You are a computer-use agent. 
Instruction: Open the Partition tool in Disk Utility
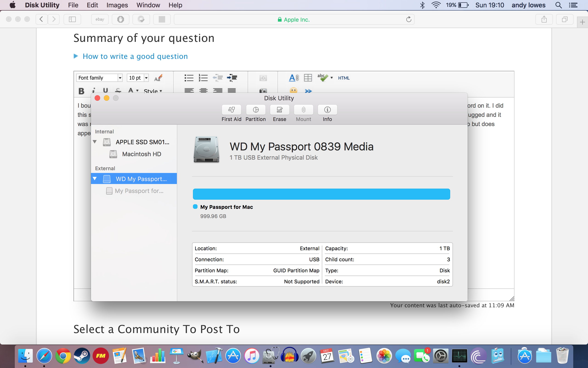(256, 110)
